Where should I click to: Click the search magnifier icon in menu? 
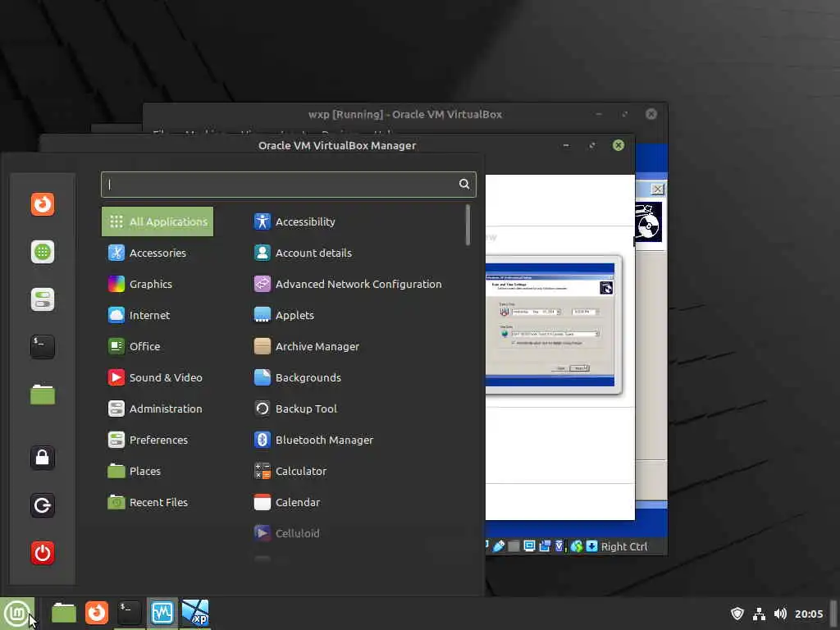point(464,185)
